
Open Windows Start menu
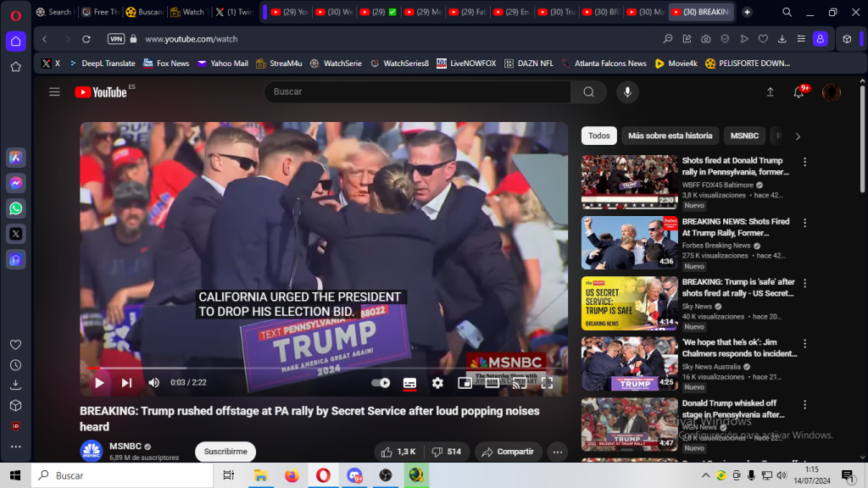tap(15, 475)
